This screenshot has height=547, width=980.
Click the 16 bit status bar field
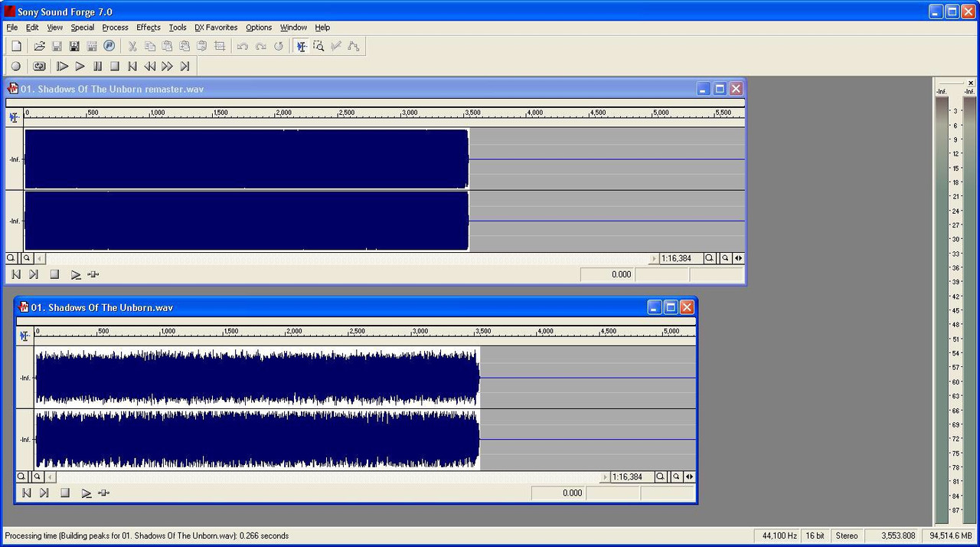pos(815,536)
